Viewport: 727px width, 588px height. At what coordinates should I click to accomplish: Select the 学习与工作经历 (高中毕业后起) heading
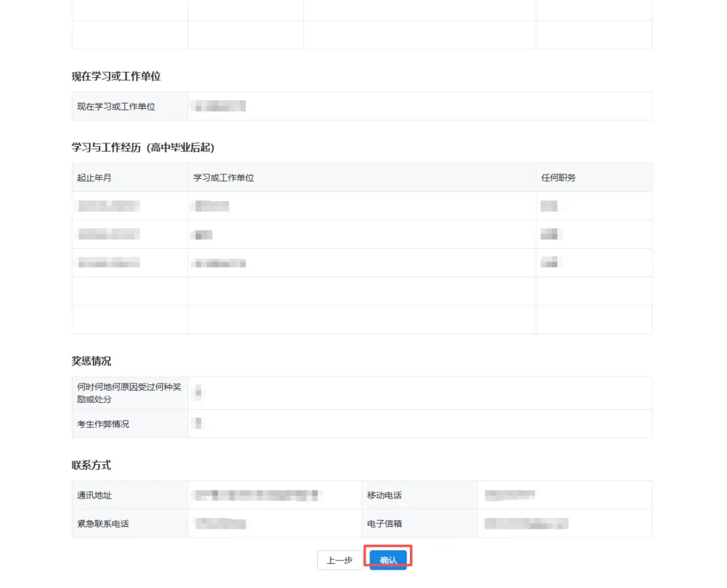[143, 148]
